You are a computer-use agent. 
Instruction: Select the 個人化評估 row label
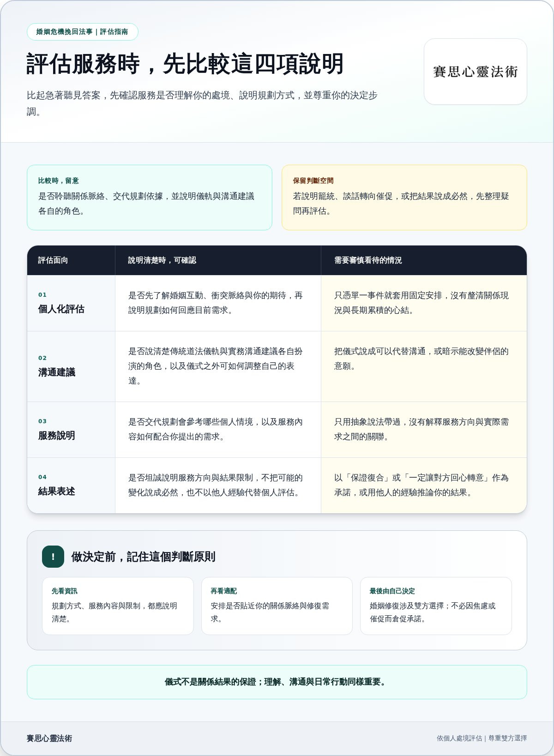point(61,309)
